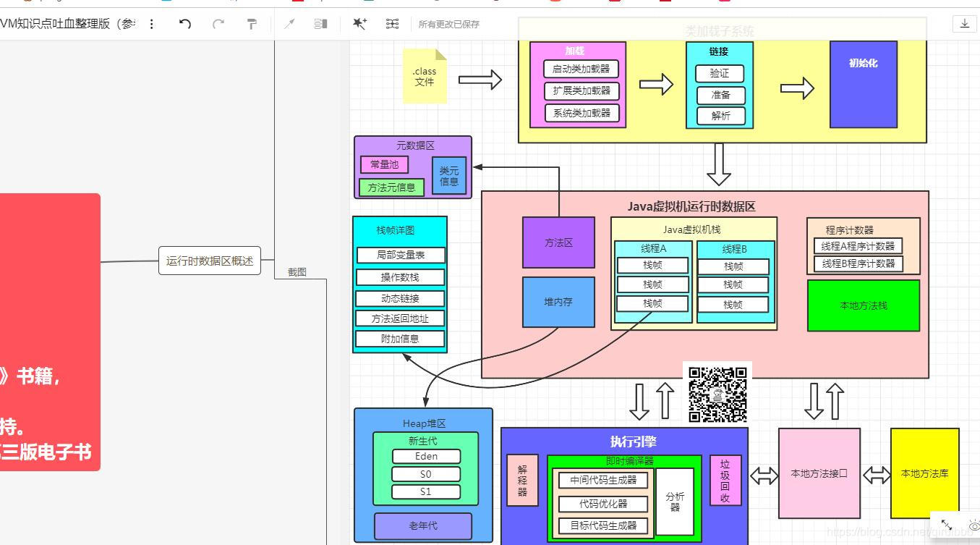Image resolution: width=980 pixels, height=545 pixels.
Task: Click the QR code in the diagram
Action: (717, 394)
